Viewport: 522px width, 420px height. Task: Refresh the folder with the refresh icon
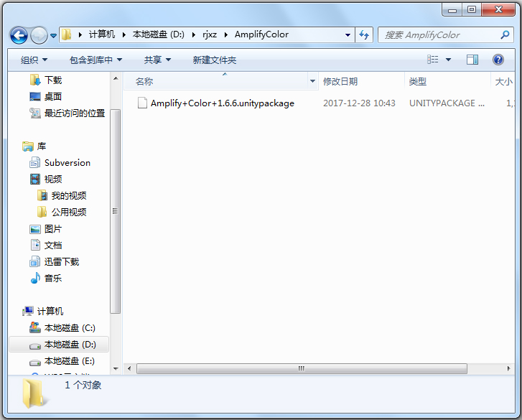pyautogui.click(x=364, y=34)
